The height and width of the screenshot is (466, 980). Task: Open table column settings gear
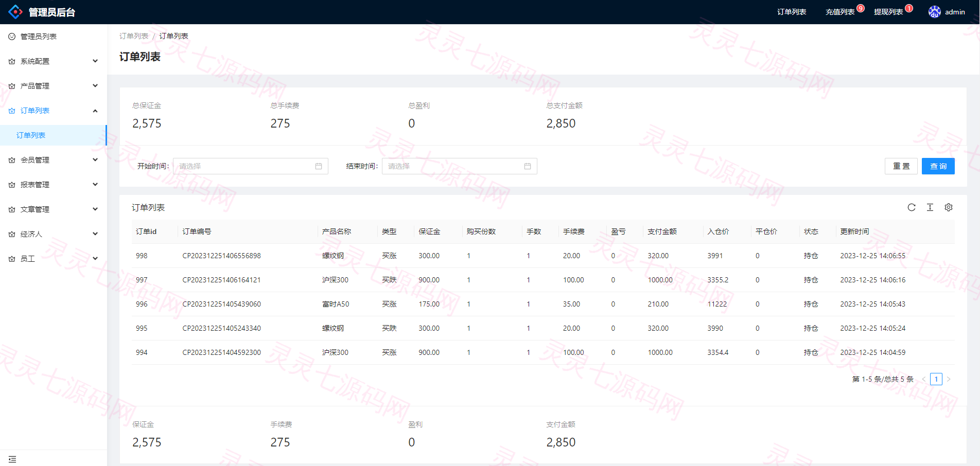click(x=949, y=207)
